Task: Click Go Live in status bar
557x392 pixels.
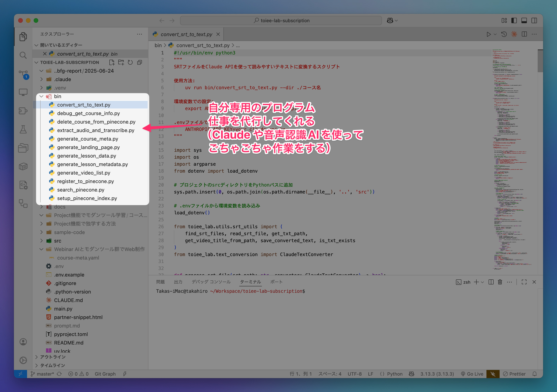Action: (x=472, y=374)
